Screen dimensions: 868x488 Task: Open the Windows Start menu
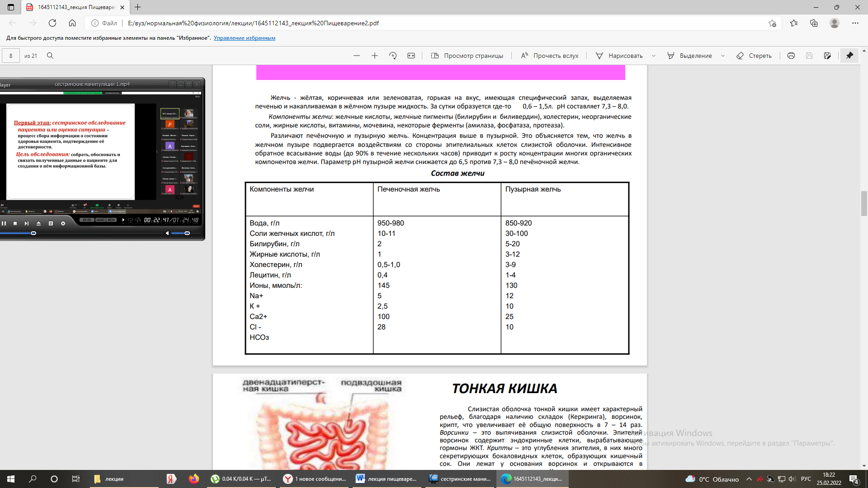(11, 479)
